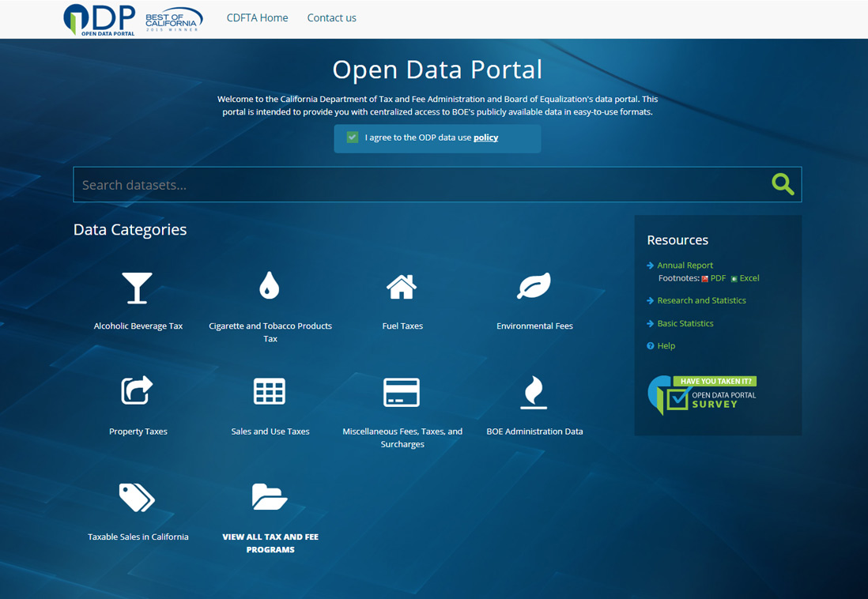This screenshot has height=599, width=868.
Task: Click the red PDF file icon
Action: [x=704, y=278]
